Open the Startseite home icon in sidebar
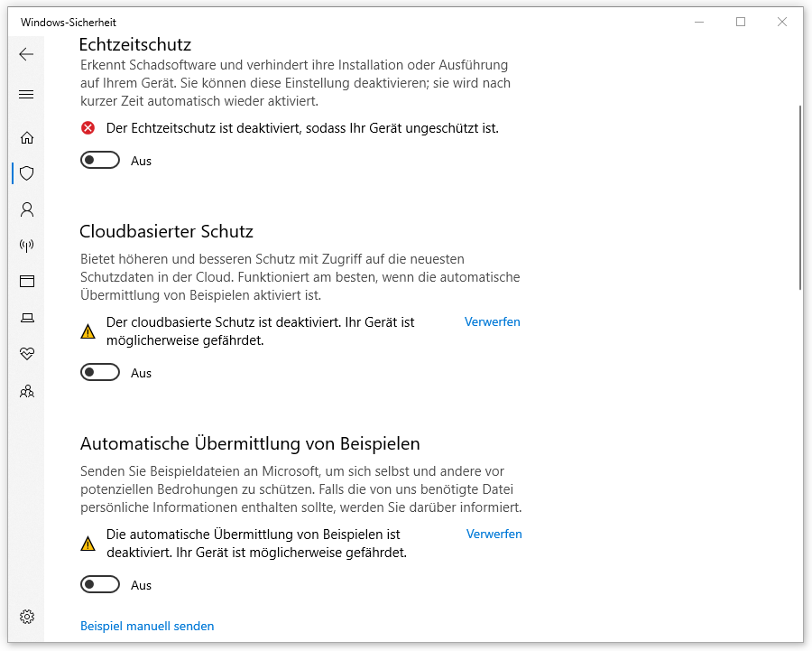Screen dimensions: 812x651 point(26,137)
